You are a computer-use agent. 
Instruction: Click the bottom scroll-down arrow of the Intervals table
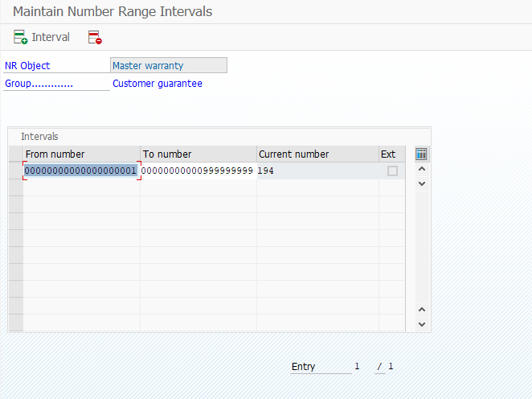[422, 324]
